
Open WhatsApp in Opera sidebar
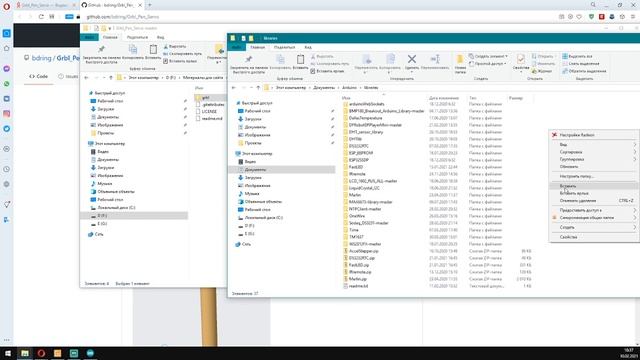tap(7, 84)
